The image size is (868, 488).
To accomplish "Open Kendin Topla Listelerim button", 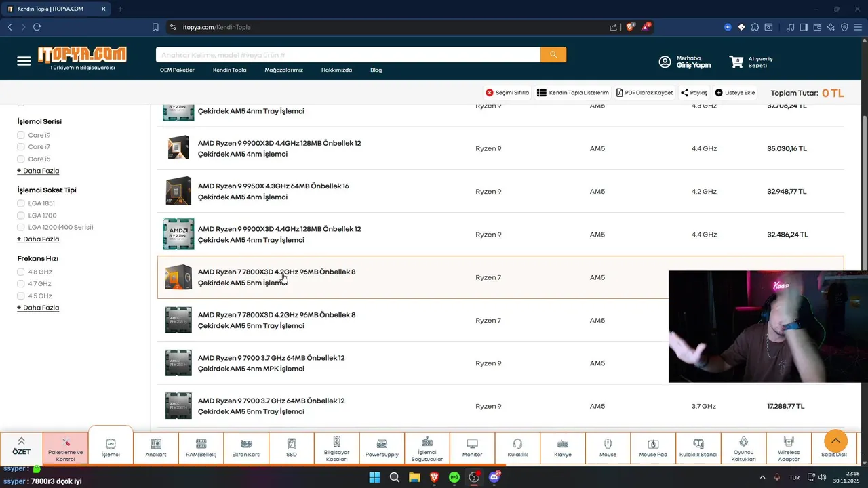I will coord(573,93).
